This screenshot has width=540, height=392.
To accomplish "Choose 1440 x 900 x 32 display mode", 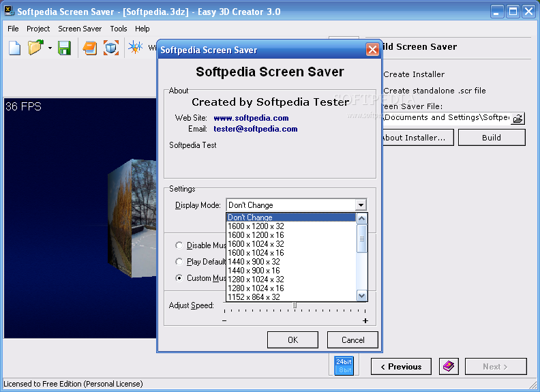I will coord(291,262).
